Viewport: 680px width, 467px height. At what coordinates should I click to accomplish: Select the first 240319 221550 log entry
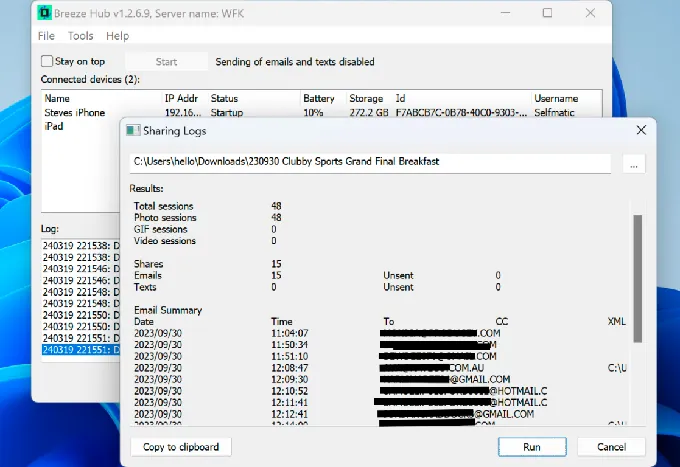pyautogui.click(x=81, y=315)
